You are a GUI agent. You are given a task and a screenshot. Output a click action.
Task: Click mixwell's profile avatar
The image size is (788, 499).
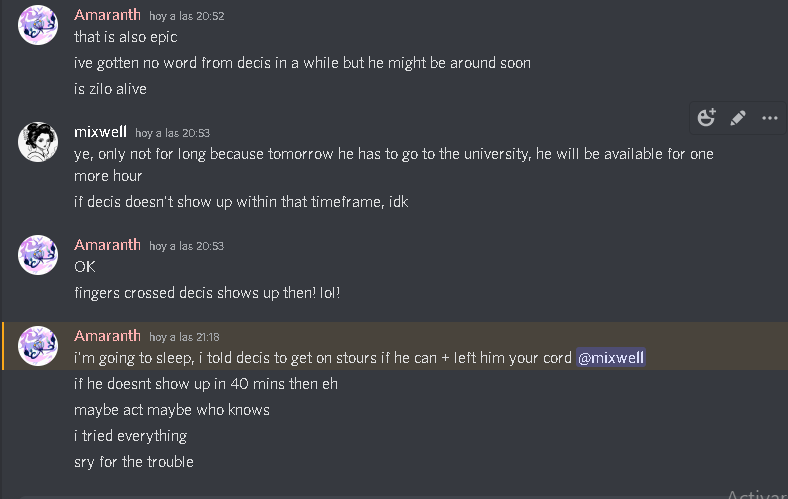click(38, 142)
